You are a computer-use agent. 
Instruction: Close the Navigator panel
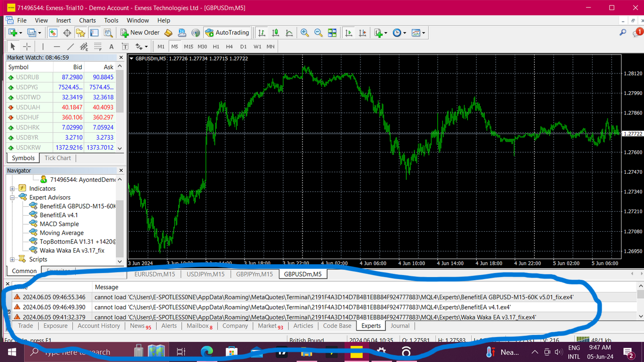pos(121,171)
